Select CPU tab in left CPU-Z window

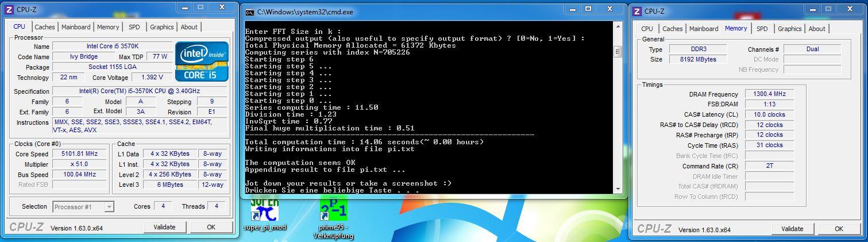coord(19,26)
